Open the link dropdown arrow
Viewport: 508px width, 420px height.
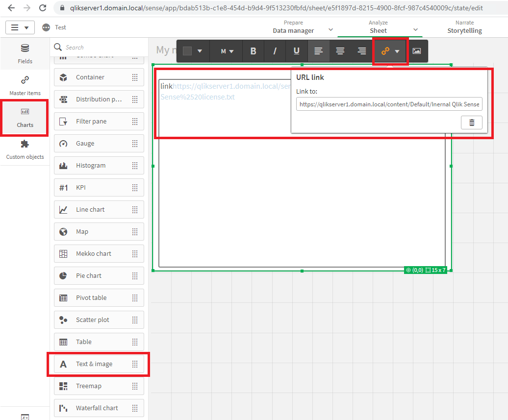click(x=397, y=51)
